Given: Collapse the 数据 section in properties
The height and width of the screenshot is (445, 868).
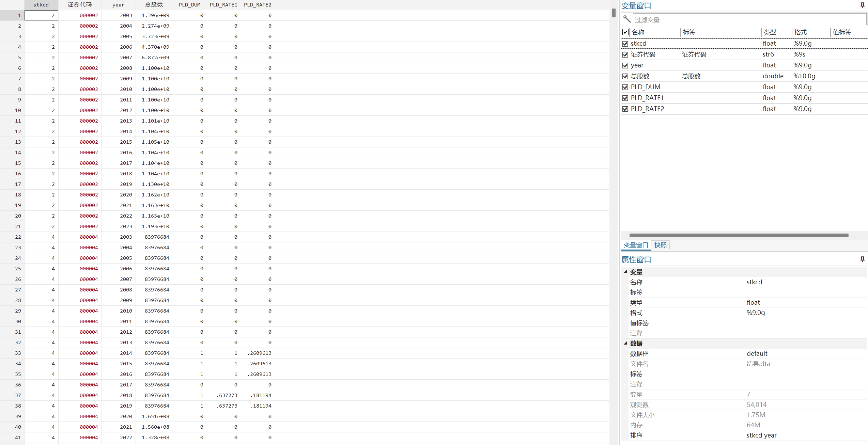Looking at the screenshot, I should (x=625, y=343).
